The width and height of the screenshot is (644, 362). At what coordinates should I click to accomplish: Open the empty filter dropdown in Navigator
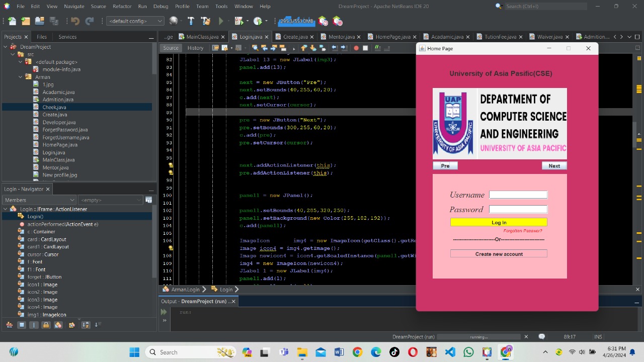click(111, 200)
